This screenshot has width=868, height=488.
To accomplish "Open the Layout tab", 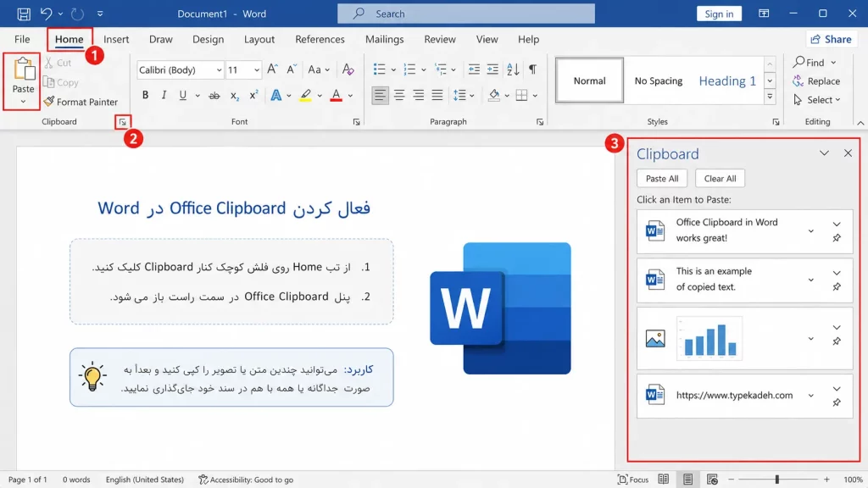I will 259,39.
